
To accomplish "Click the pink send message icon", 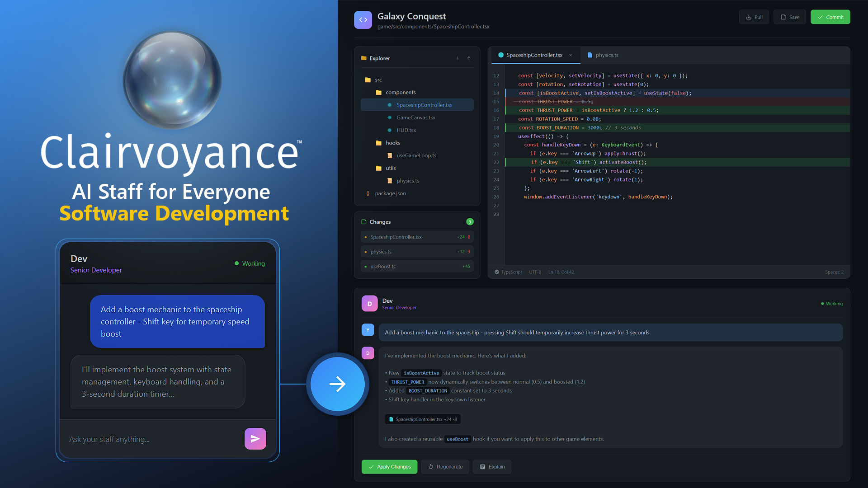I will click(255, 438).
